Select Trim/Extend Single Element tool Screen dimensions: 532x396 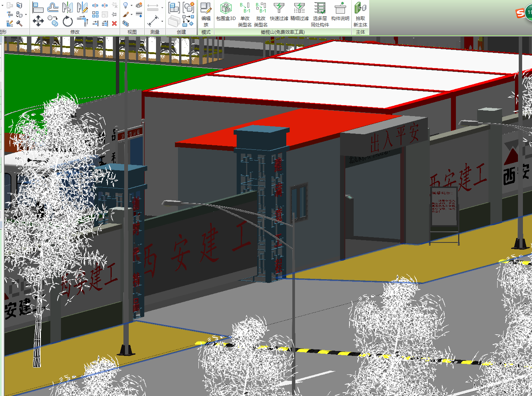[95, 23]
